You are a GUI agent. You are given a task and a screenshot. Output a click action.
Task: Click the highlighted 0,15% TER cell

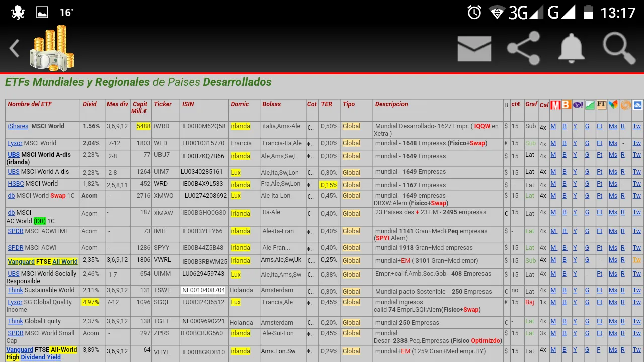[x=329, y=185]
